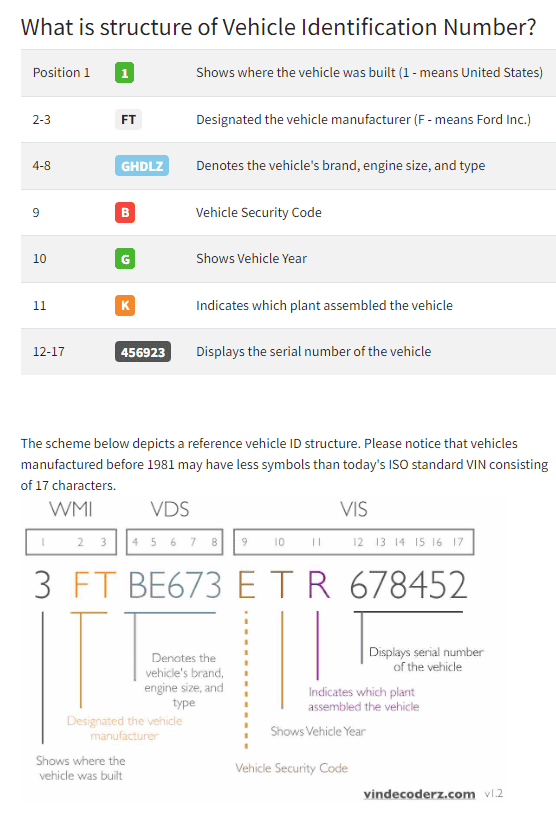
Task: Open the vindecoderz.com link
Action: (x=419, y=794)
